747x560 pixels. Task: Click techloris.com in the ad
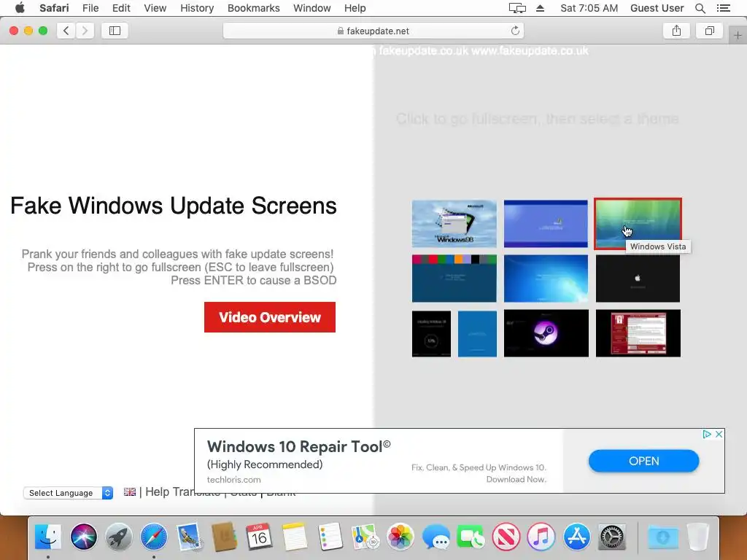click(x=234, y=480)
